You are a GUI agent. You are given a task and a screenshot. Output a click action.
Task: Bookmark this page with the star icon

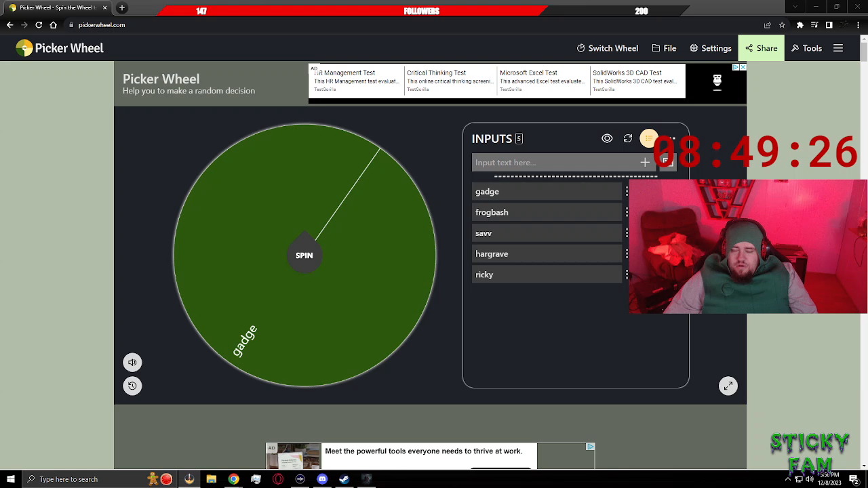coord(782,25)
